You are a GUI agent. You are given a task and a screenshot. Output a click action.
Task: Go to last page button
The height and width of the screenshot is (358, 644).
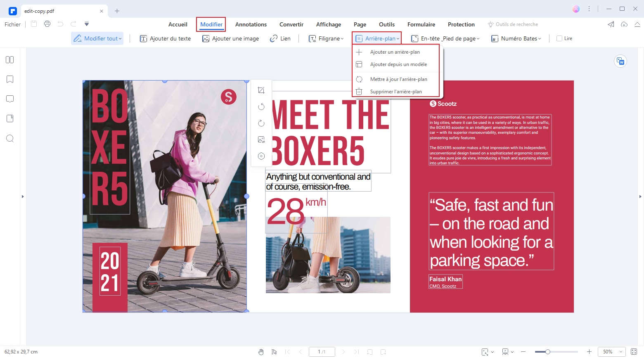click(x=356, y=352)
